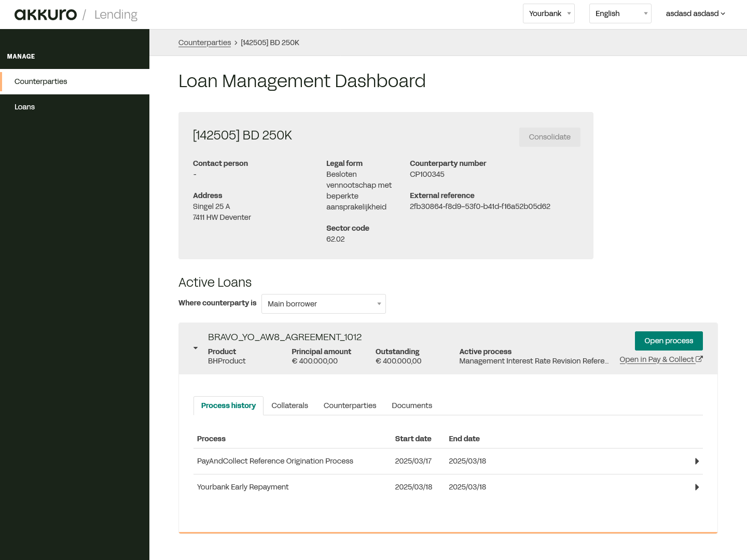Click the BHProduct product value
The width and height of the screenshot is (747, 560).
227,361
